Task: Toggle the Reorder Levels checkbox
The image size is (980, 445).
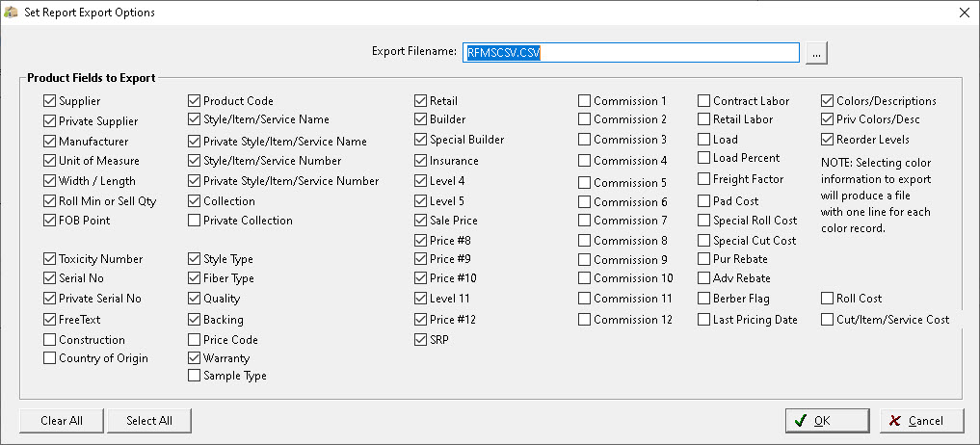Action: click(x=827, y=140)
